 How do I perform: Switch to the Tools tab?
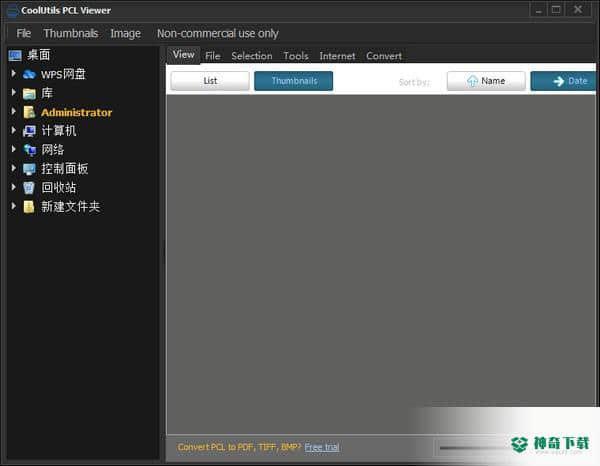tap(296, 56)
